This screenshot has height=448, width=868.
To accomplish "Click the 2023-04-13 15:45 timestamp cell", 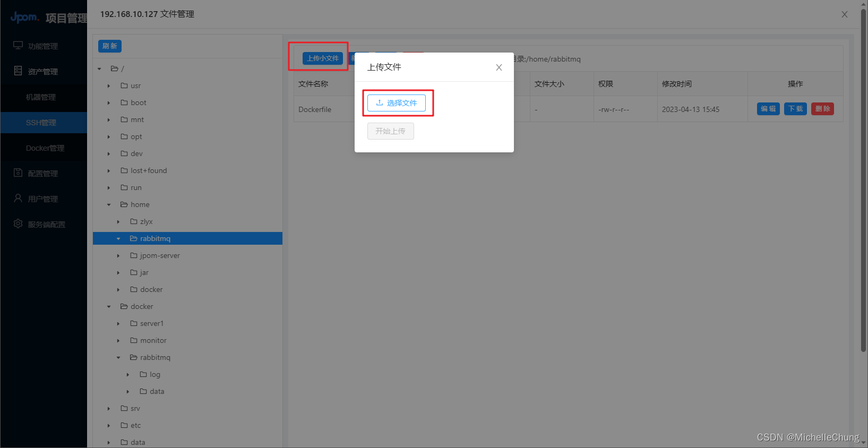I will pyautogui.click(x=690, y=109).
